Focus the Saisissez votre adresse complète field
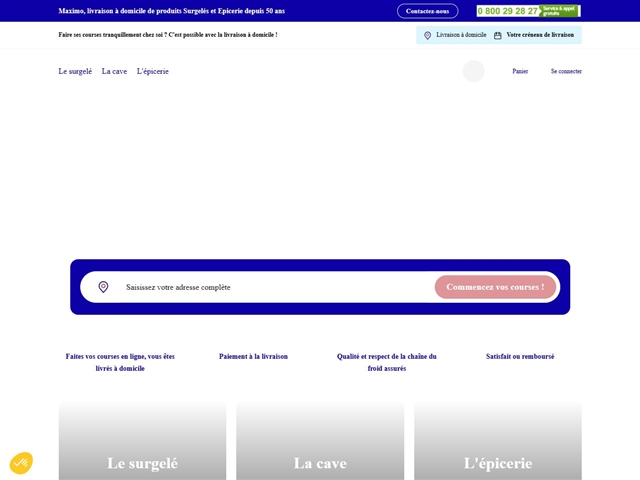The image size is (640, 480). 270,287
